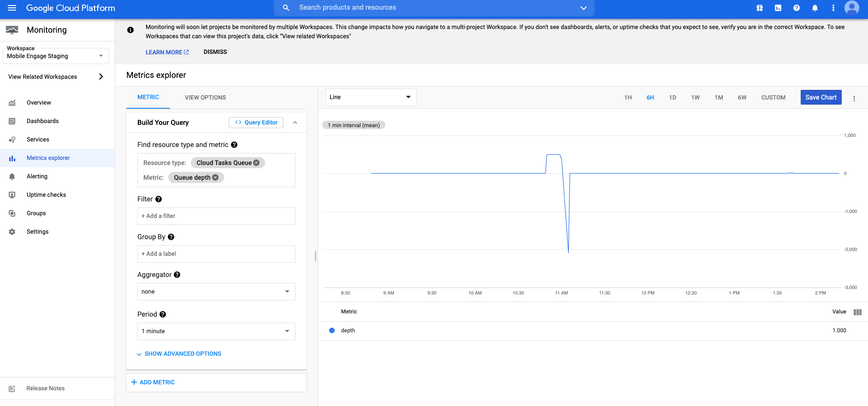Expand the search bar dropdown arrow
868x406 pixels.
tap(584, 8)
